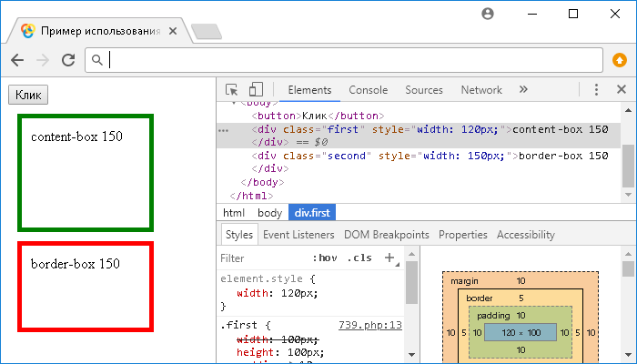
Task: Open the three-dot actions on selected node
Action: click(x=223, y=130)
